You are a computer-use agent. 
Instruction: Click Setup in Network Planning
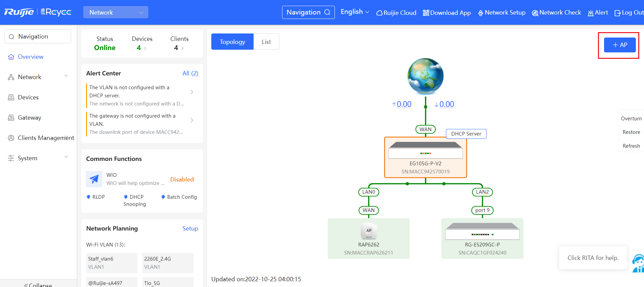point(190,229)
